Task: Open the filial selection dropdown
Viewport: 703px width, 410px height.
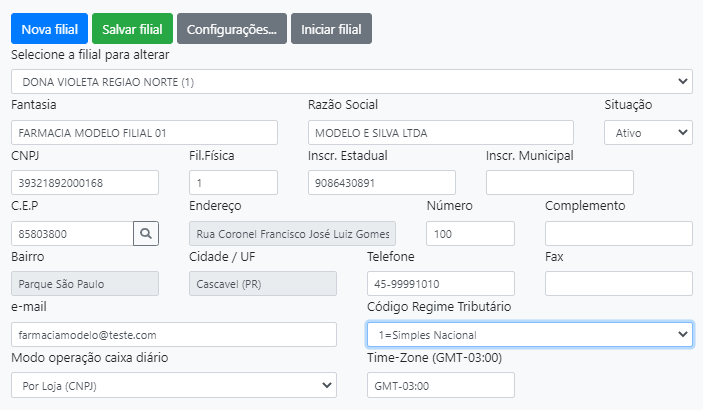Action: tap(351, 81)
